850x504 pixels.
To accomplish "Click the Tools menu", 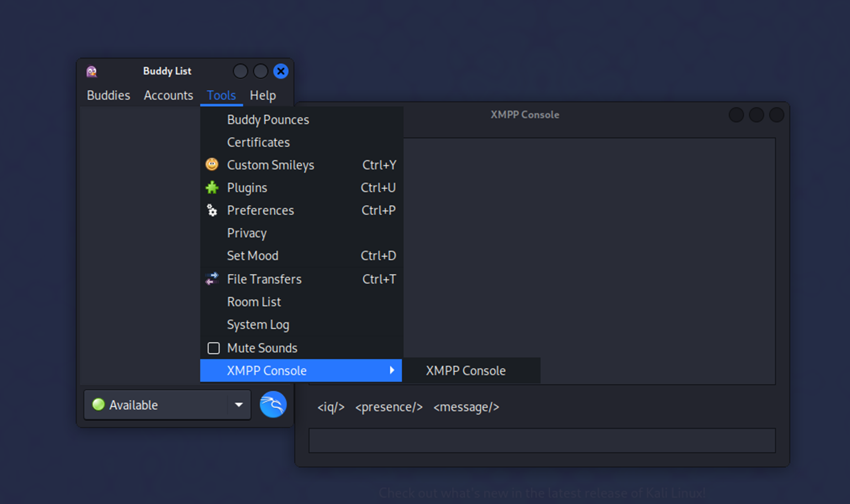I will tap(221, 95).
